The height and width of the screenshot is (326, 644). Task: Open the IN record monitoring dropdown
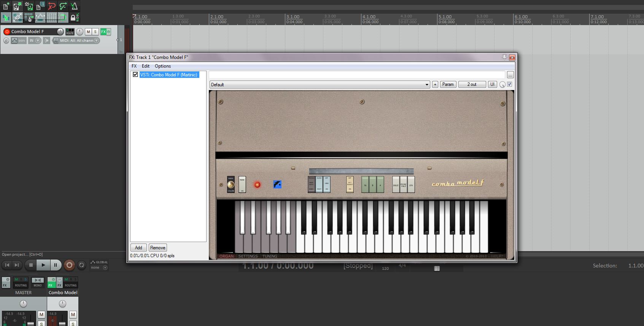pyautogui.click(x=35, y=41)
